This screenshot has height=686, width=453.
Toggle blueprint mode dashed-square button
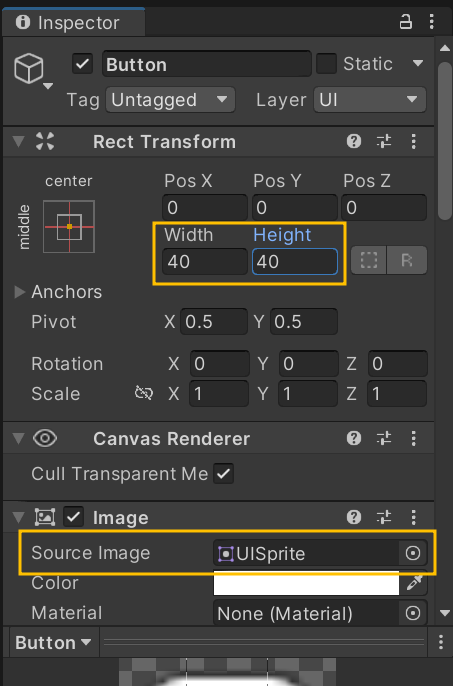click(369, 260)
